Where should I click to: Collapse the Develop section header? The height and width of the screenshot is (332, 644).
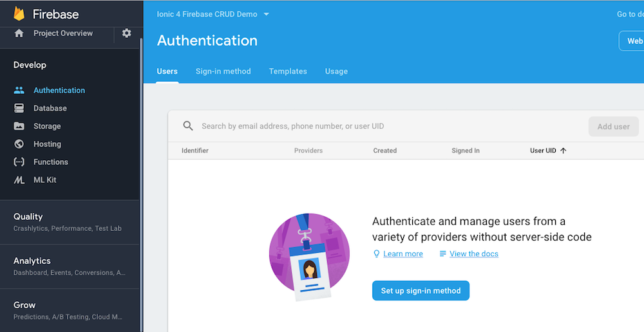(30, 65)
